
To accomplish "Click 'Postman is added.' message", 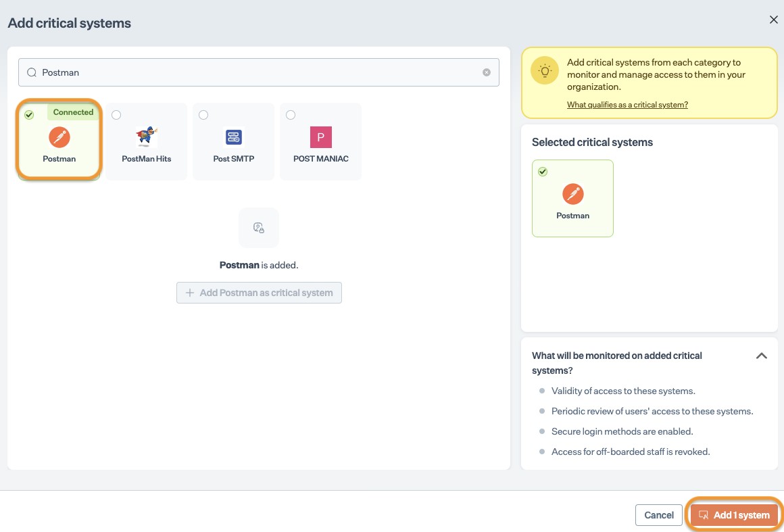I will pos(259,265).
